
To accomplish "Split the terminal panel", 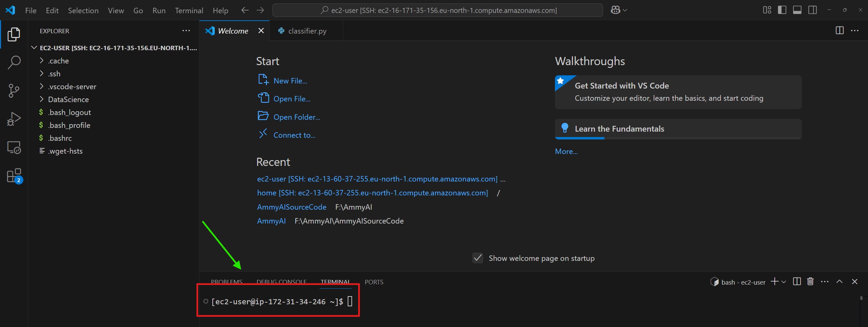I will pyautogui.click(x=797, y=282).
